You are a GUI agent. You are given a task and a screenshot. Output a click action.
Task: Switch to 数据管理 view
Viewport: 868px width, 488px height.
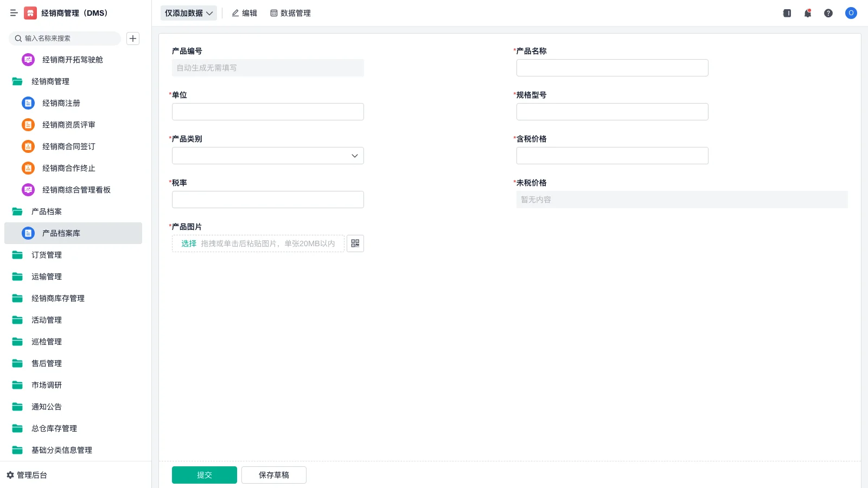(291, 13)
